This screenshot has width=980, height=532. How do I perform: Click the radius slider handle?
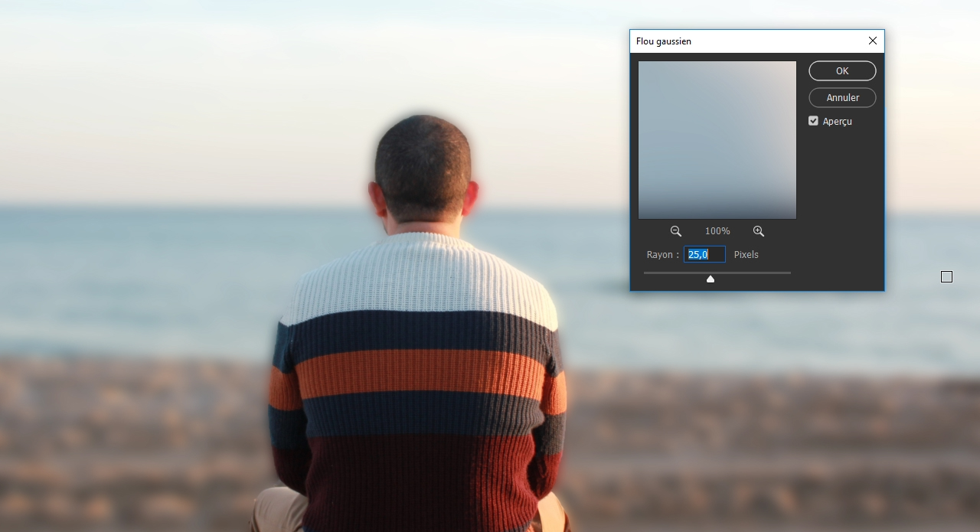click(x=710, y=279)
